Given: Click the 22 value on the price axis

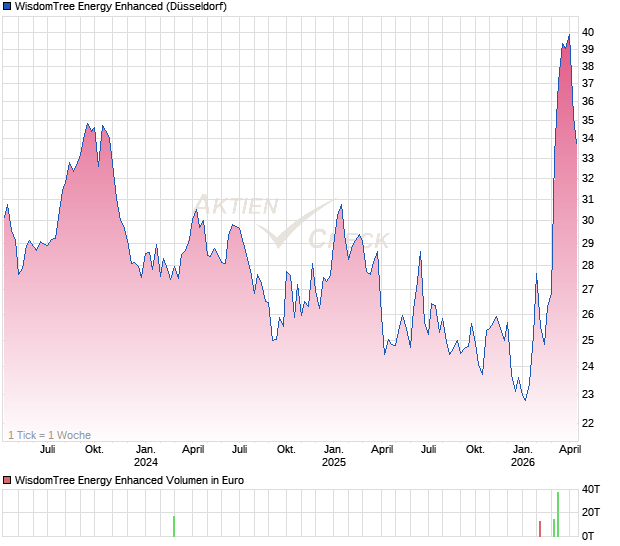Looking at the screenshot, I should [x=589, y=423].
